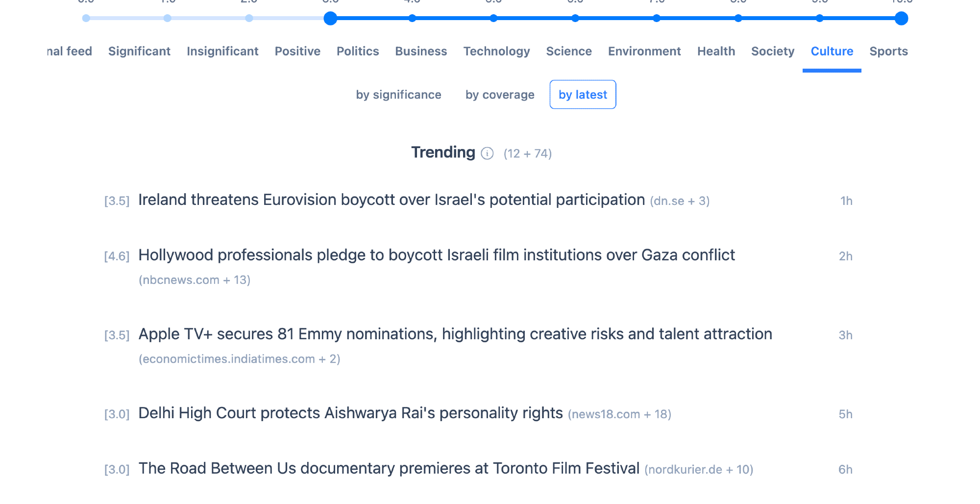Image resolution: width=980 pixels, height=504 pixels.
Task: Switch to the Health tab
Action: coord(716,51)
